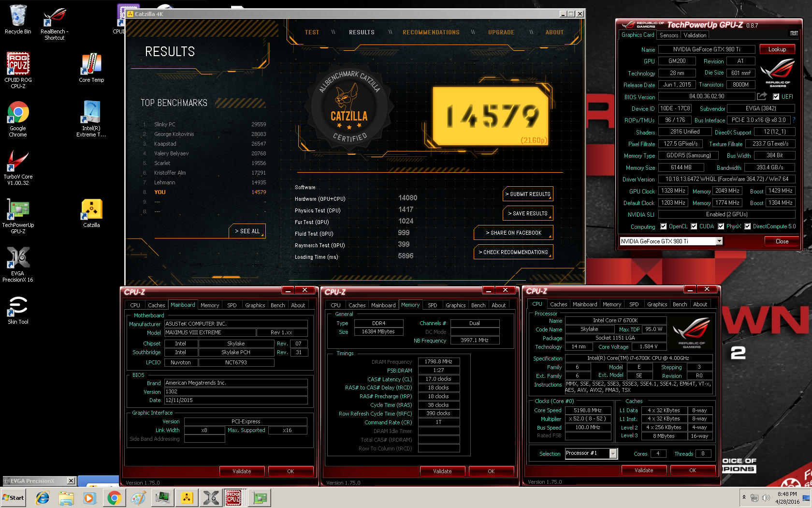Open the system monitor taskbar icon
812x508 pixels.
point(163,497)
